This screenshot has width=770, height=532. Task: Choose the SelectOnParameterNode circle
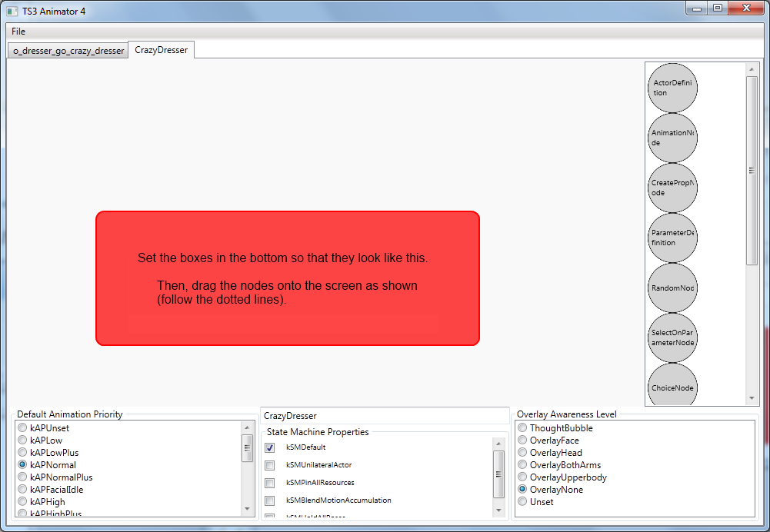pyautogui.click(x=672, y=337)
